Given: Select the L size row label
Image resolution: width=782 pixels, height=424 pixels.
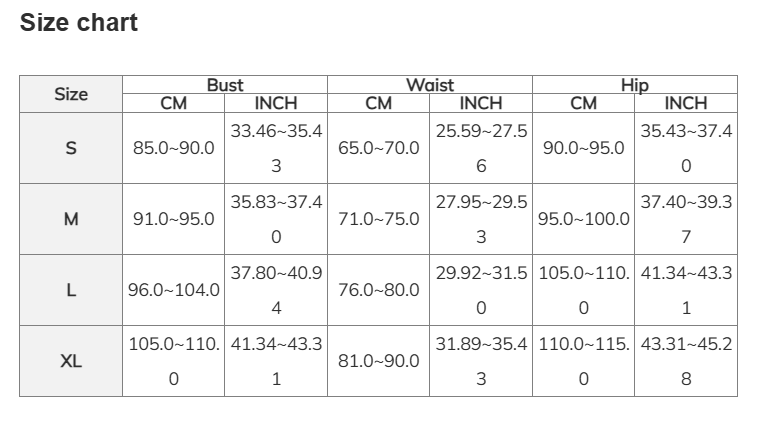Looking at the screenshot, I should pos(71,290).
